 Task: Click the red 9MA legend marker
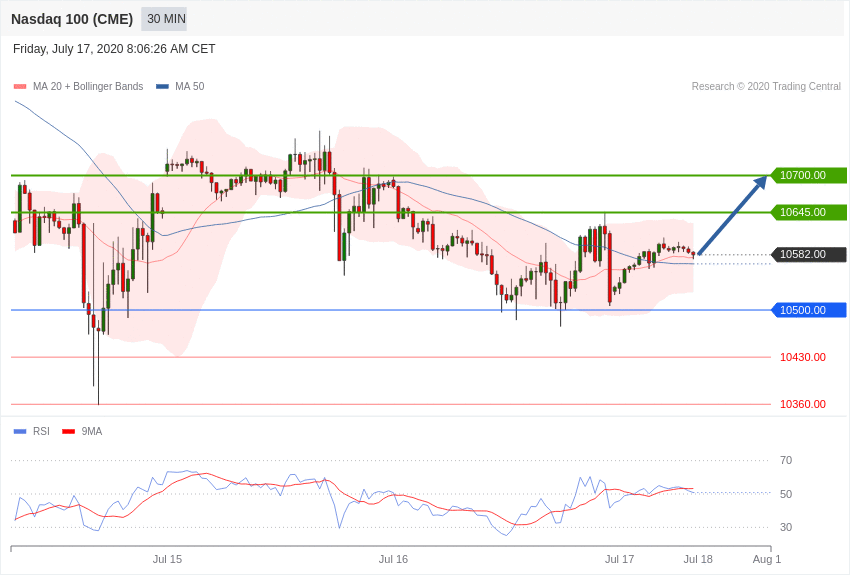click(x=69, y=432)
